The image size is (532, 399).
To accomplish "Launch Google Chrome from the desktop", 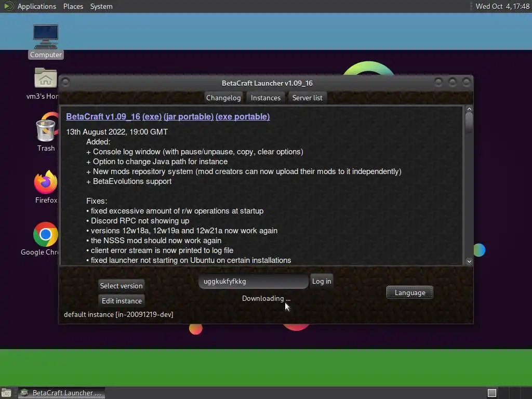I will (x=46, y=234).
